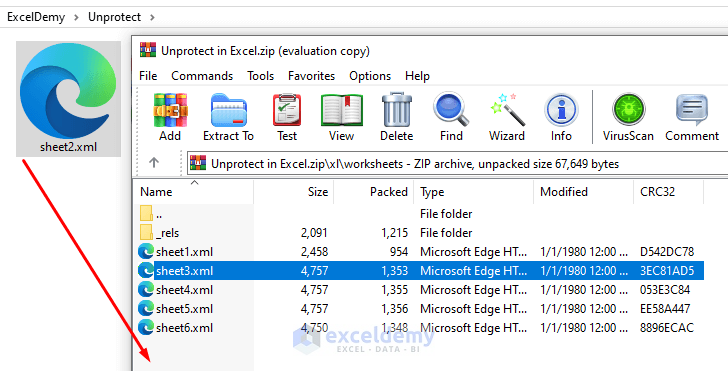Expand chevron after ExcelDemy breadcrumb
This screenshot has width=728, height=371.
[77, 18]
